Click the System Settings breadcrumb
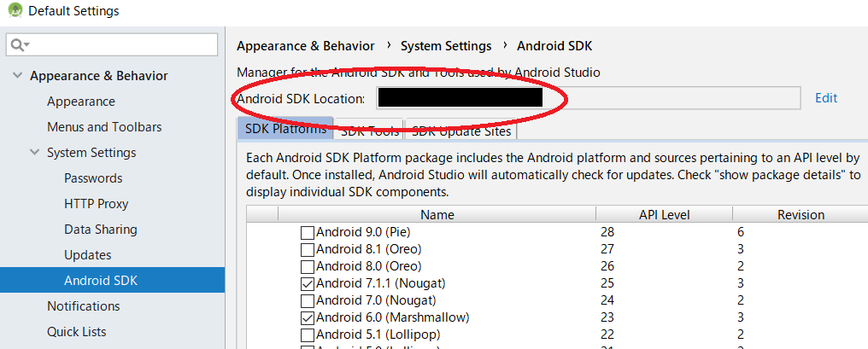The image size is (868, 349). [446, 46]
